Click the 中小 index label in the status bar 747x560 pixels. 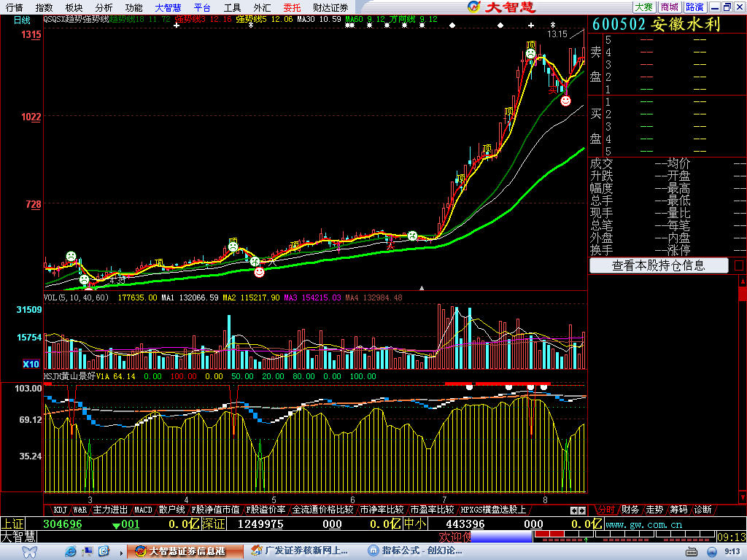coord(415,524)
